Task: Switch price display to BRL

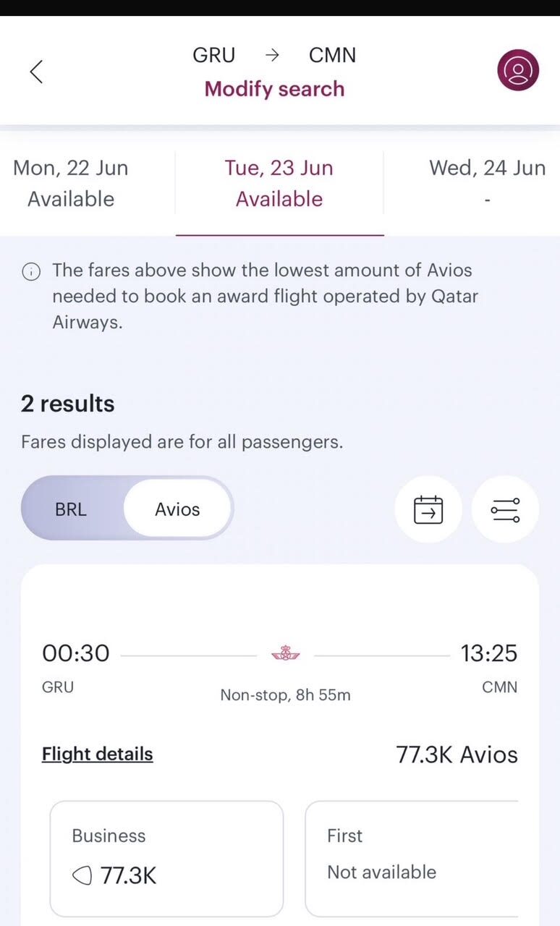Action: pos(71,509)
